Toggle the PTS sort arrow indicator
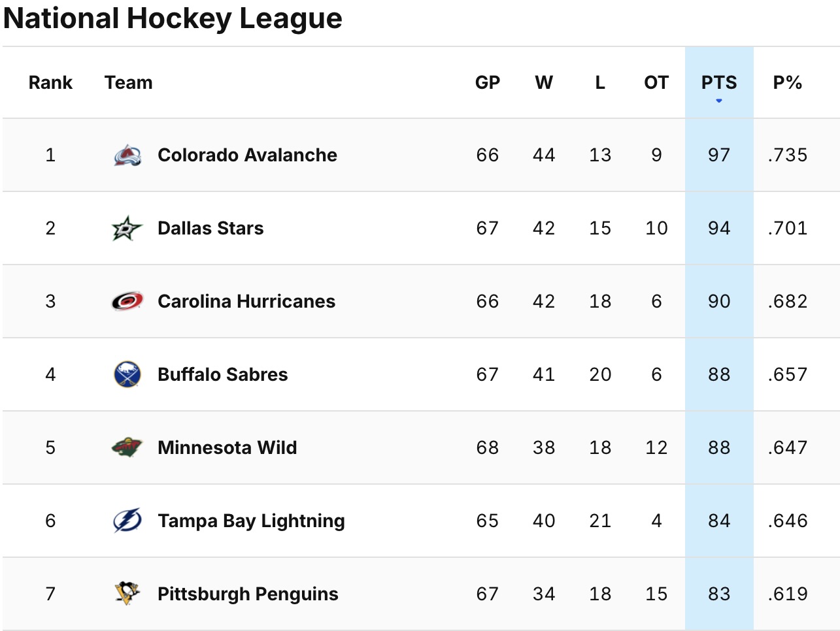 (719, 101)
